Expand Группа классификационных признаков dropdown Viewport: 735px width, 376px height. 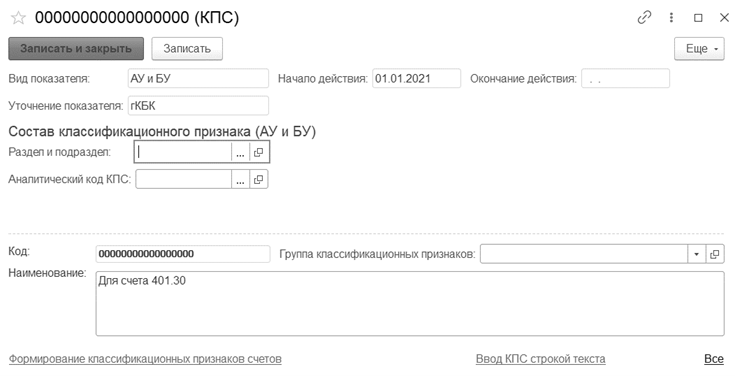point(697,254)
